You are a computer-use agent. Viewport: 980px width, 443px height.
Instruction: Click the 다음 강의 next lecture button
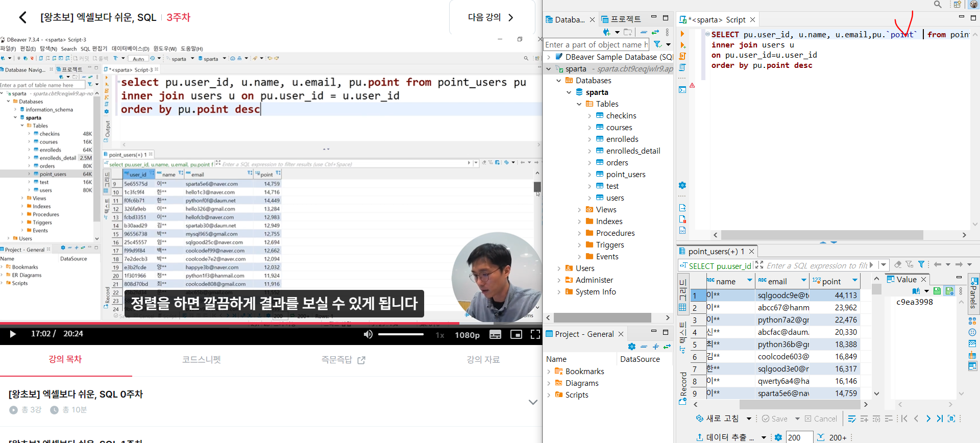tap(491, 17)
